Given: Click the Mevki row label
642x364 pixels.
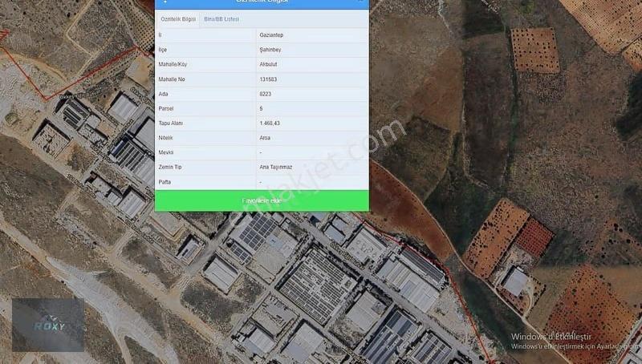Looking at the screenshot, I should point(166,152).
